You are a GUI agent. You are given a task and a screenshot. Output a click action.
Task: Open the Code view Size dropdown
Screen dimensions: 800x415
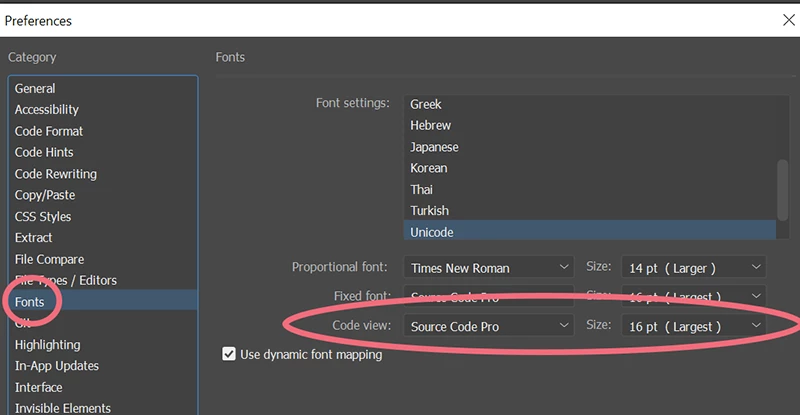point(694,326)
